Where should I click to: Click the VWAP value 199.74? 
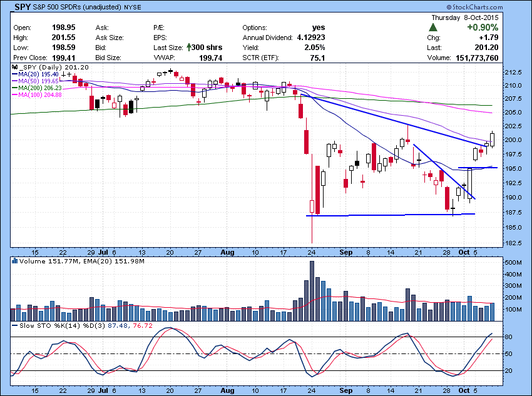point(210,58)
